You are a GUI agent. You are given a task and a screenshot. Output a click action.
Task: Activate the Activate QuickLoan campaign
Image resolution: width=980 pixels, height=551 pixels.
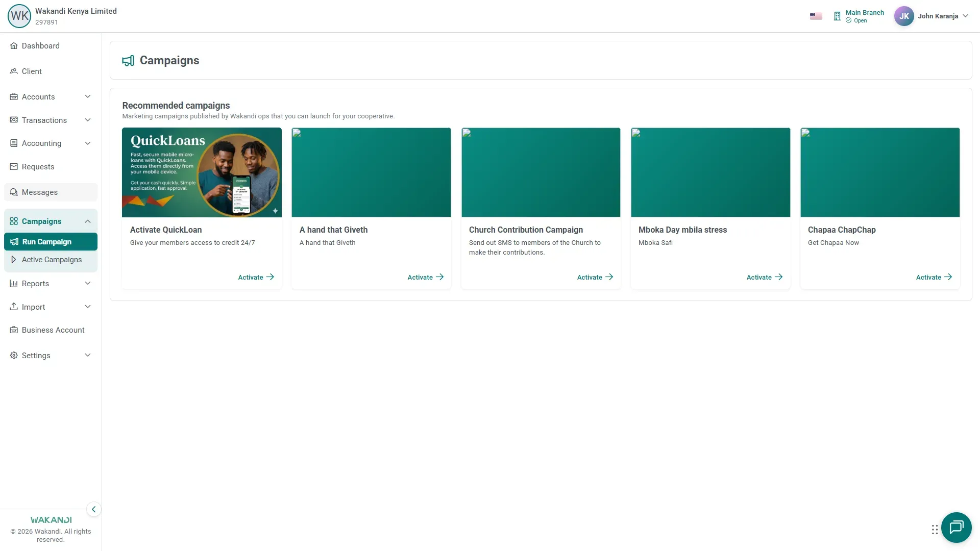(256, 277)
